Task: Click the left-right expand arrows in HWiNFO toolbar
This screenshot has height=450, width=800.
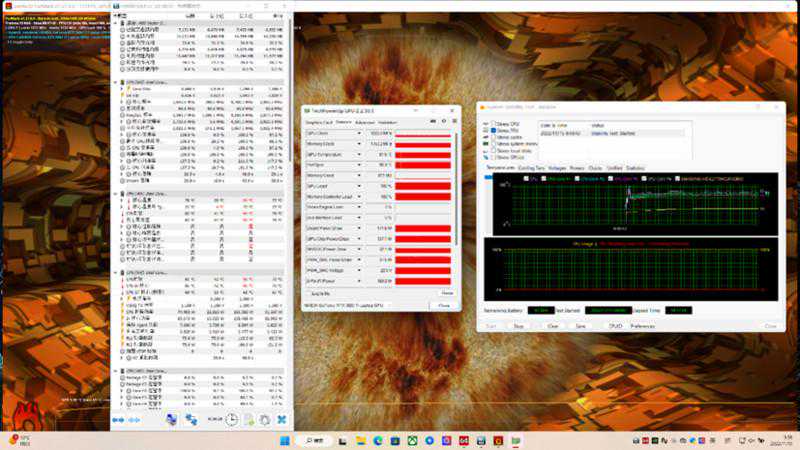Action: pyautogui.click(x=121, y=421)
